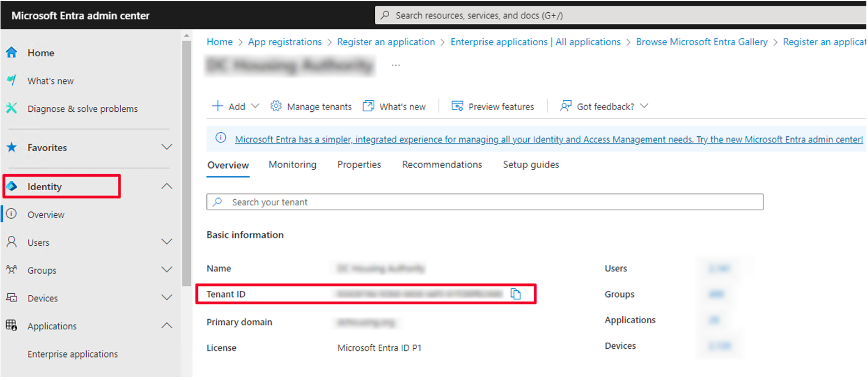Screen dimensions: 868x381
Task: Click the Preview features icon
Action: pos(457,106)
